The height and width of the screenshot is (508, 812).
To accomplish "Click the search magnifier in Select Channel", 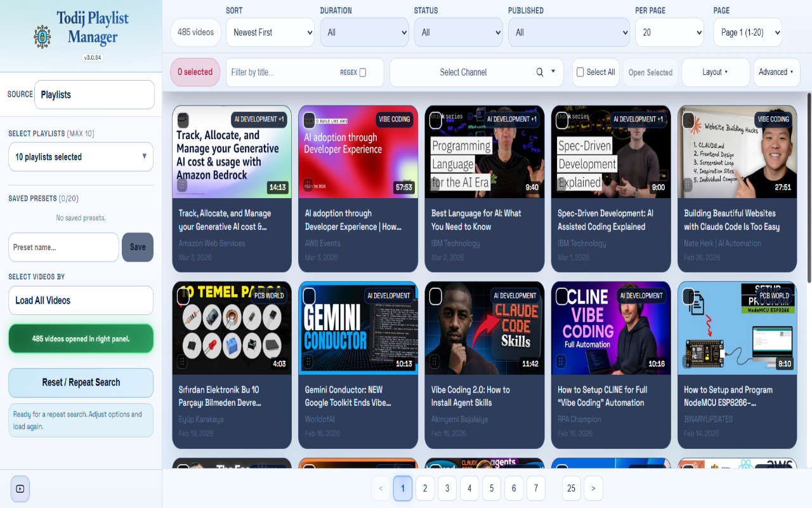I will pos(540,72).
